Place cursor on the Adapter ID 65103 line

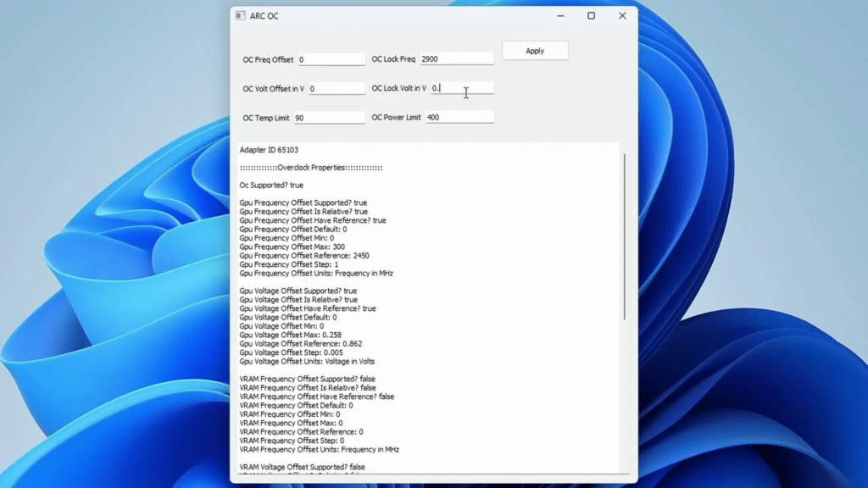pyautogui.click(x=269, y=150)
